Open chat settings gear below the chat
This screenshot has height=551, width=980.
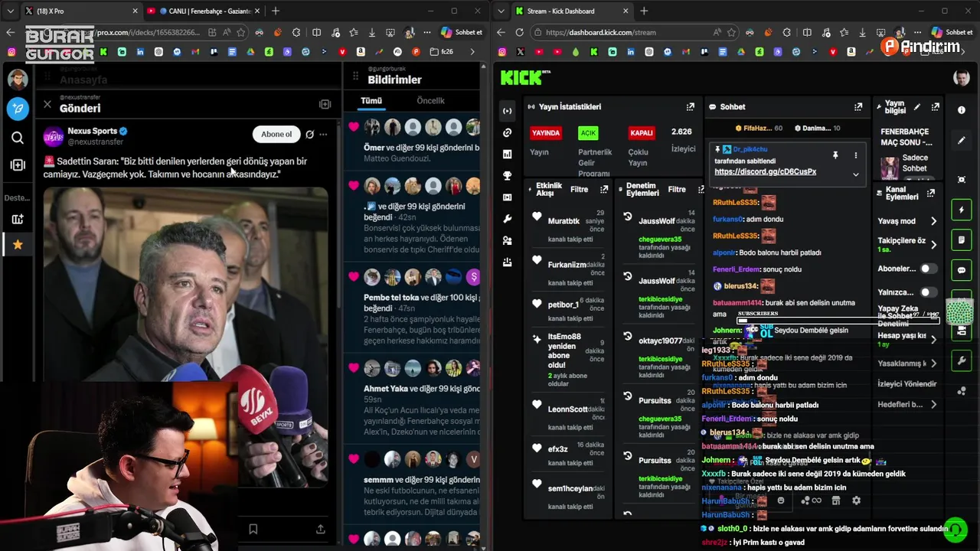click(x=856, y=500)
